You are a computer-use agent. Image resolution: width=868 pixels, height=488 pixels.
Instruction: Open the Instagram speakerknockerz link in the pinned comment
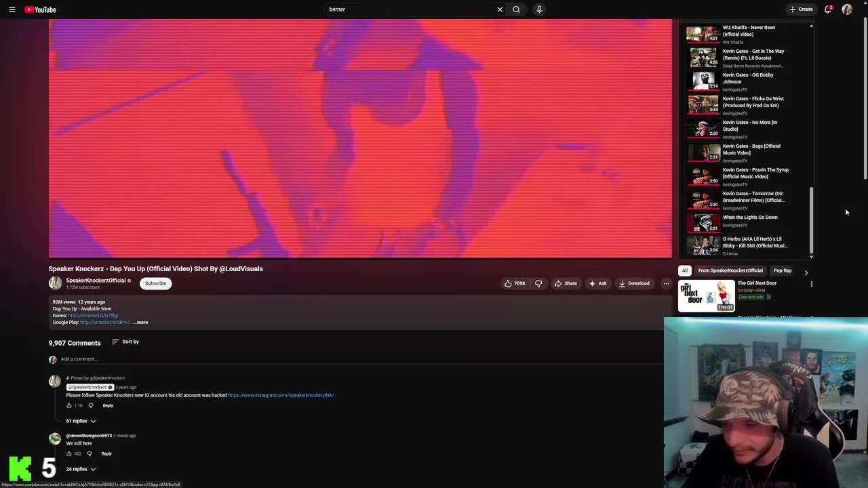tap(281, 395)
